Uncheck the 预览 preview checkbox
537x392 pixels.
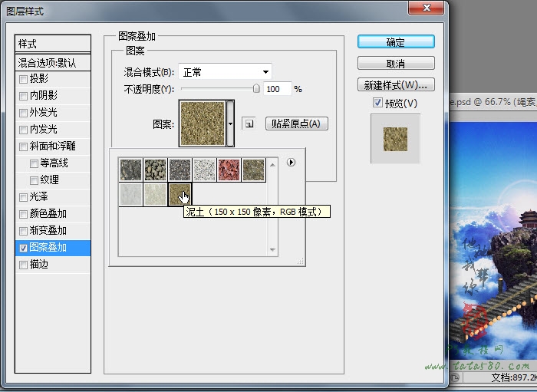(377, 104)
